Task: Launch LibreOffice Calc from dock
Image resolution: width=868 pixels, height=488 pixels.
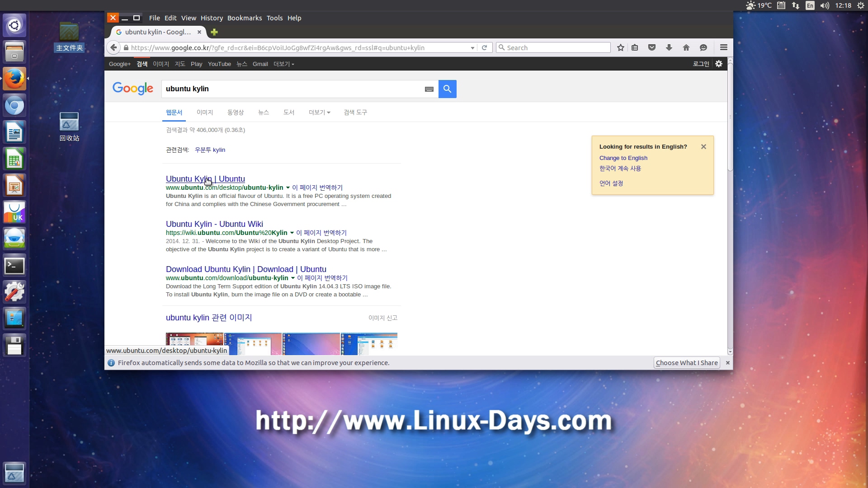Action: pyautogui.click(x=14, y=159)
